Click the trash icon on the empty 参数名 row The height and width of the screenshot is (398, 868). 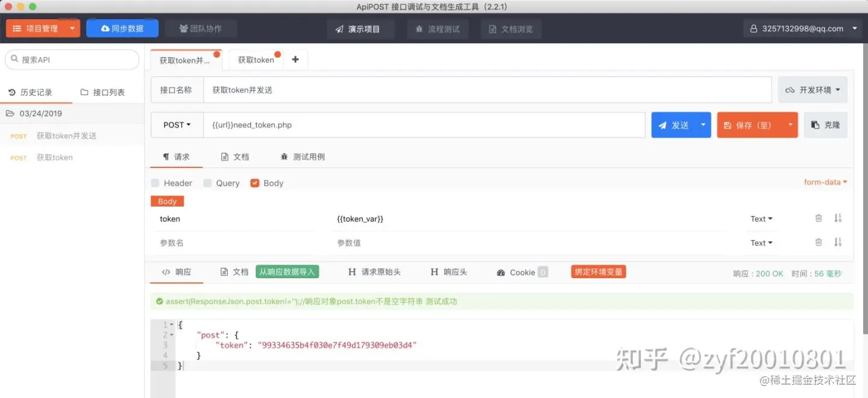819,243
